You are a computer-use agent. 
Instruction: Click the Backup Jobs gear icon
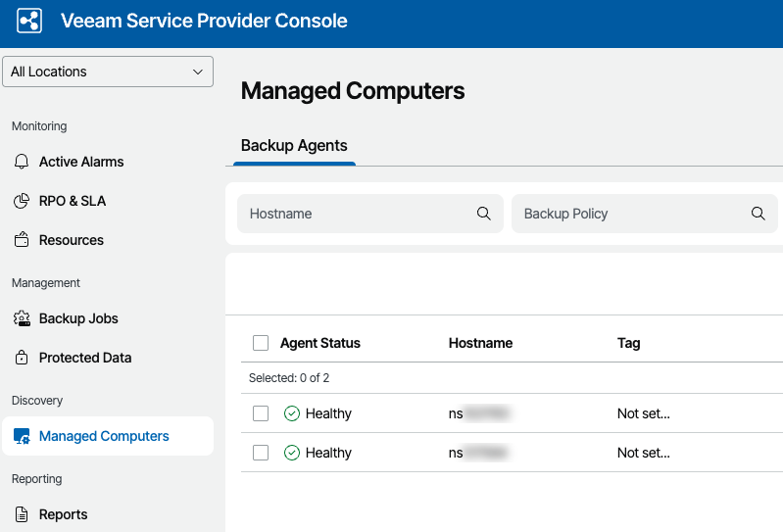coord(22,318)
